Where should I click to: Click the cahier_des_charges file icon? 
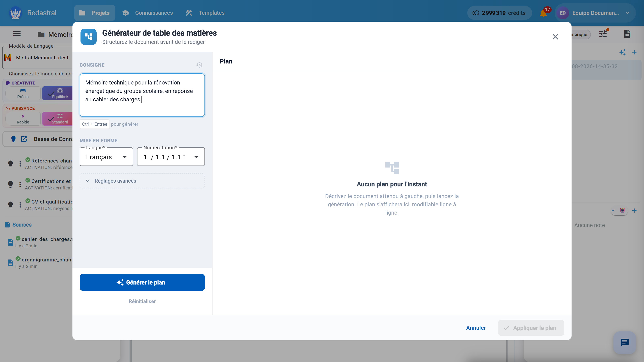10,242
